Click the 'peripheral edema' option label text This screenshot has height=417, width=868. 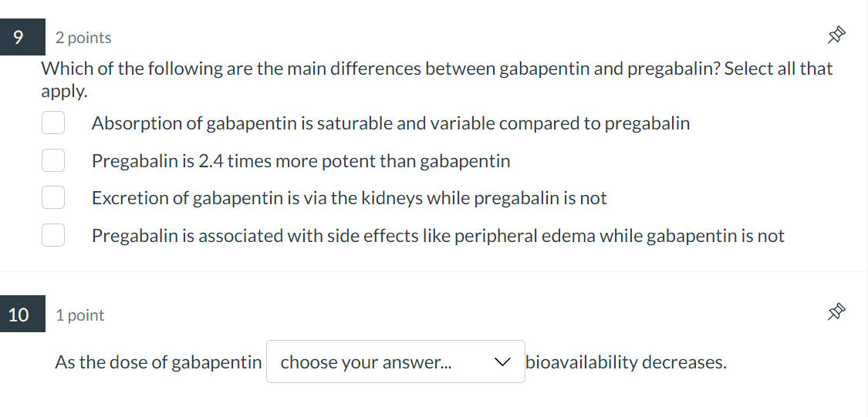(x=437, y=236)
